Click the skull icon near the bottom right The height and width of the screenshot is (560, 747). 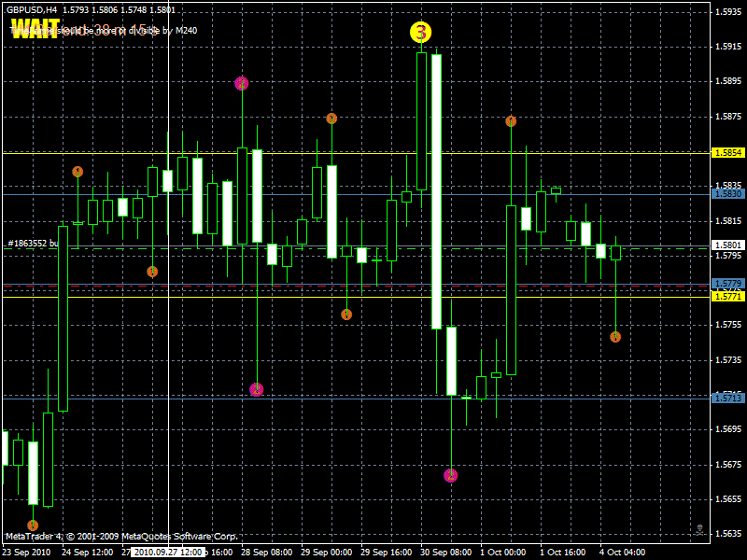pyautogui.click(x=700, y=529)
